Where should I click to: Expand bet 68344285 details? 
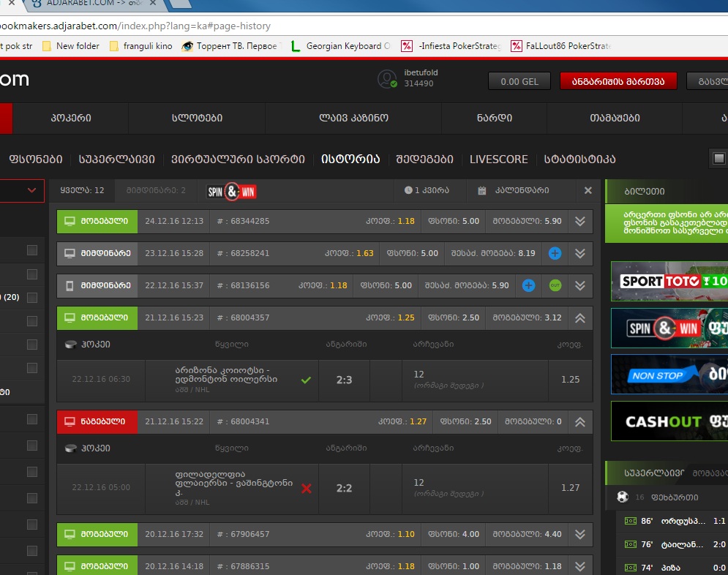point(580,222)
